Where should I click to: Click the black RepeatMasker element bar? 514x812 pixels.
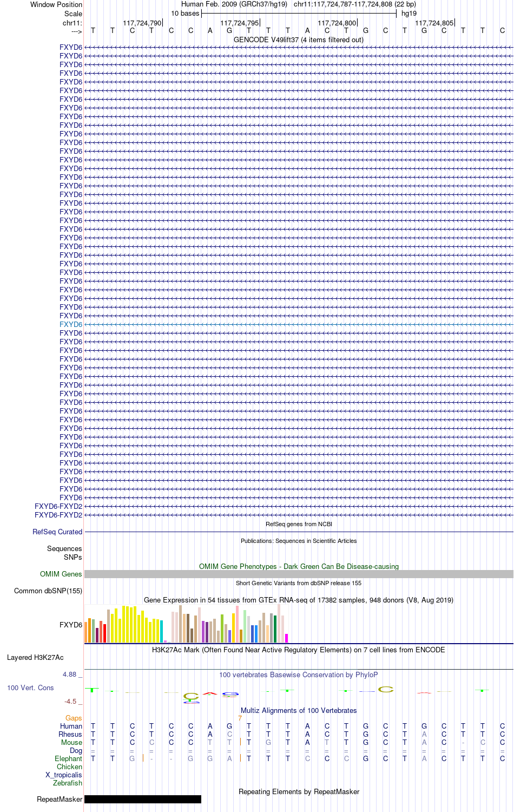pos(143,799)
